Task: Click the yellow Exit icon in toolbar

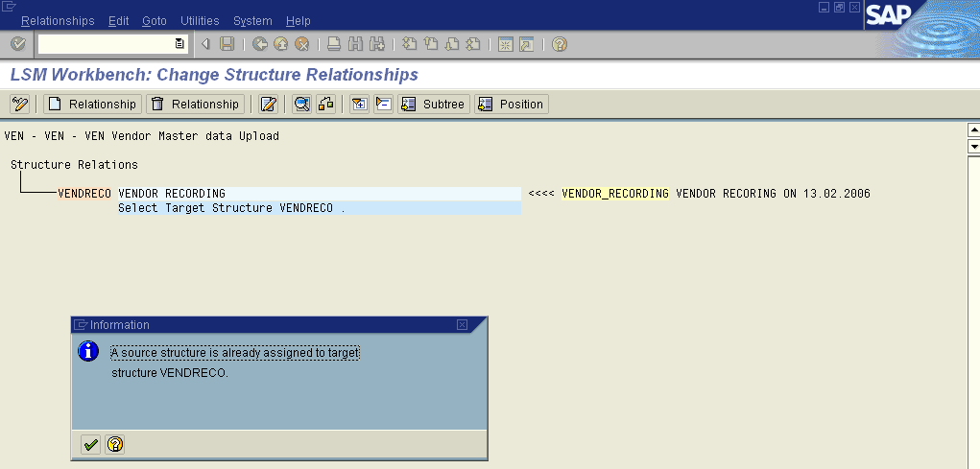Action: tap(280, 44)
